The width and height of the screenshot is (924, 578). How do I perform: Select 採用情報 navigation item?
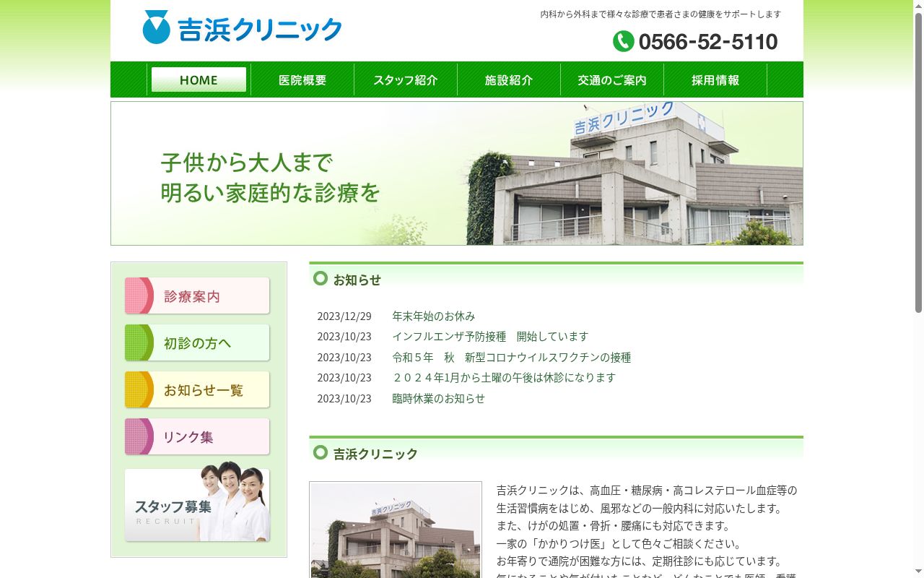[715, 79]
